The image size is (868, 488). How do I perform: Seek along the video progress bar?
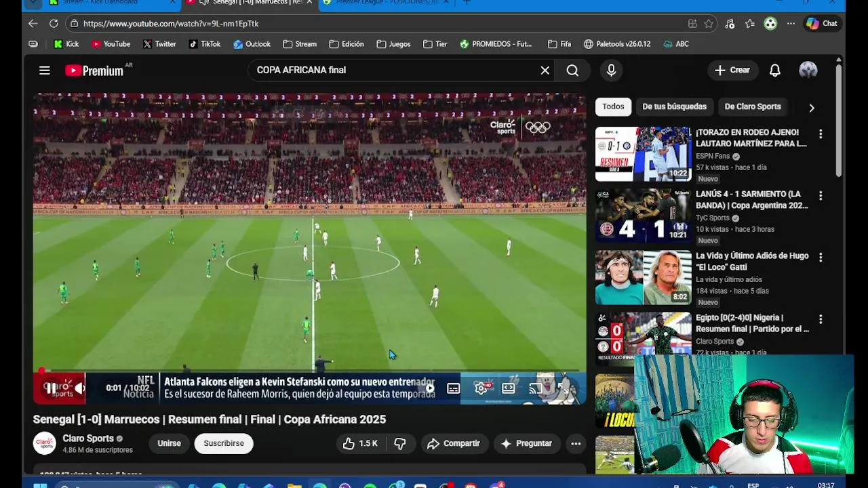point(310,371)
